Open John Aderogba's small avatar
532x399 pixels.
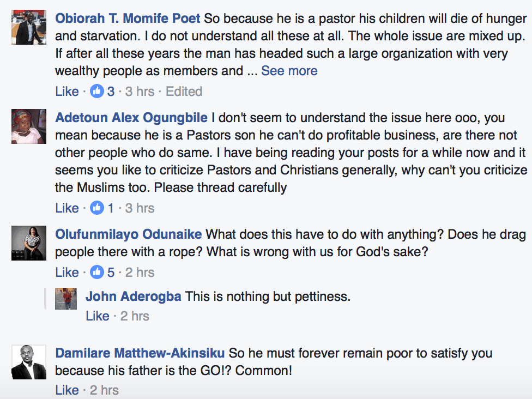click(x=66, y=299)
